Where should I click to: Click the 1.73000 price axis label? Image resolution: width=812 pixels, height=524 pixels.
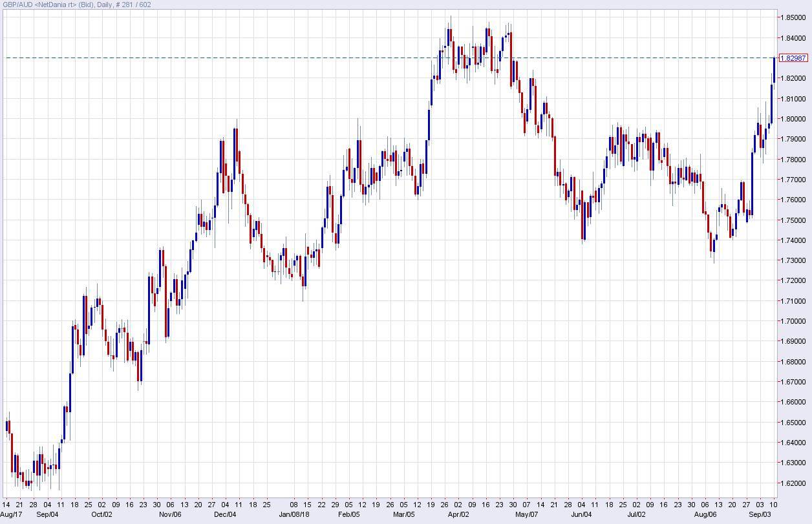[793, 260]
